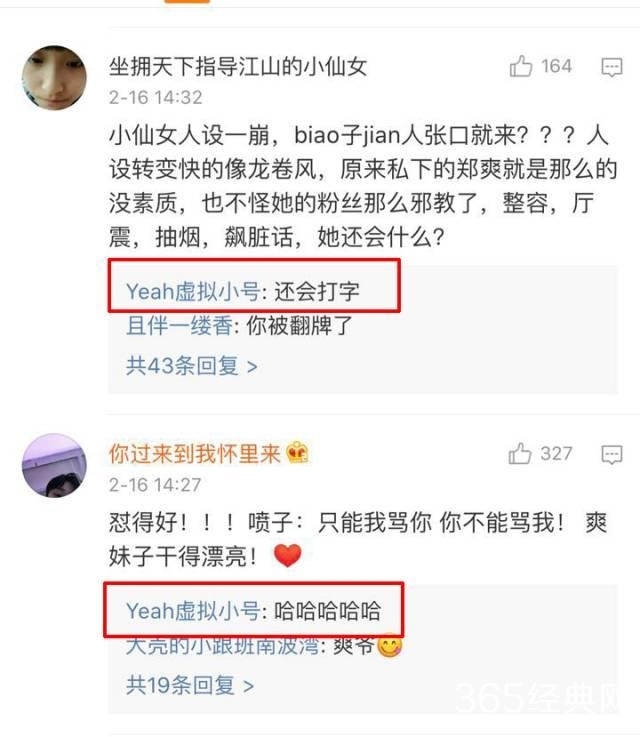Open 大壳的小跟班南波湾 user profile
The width and height of the screenshot is (640, 737).
(x=223, y=646)
